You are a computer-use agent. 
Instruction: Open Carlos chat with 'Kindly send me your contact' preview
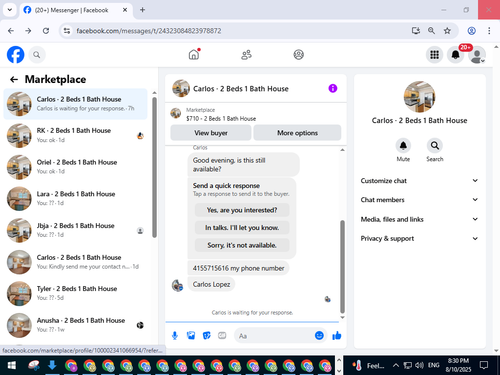[75, 262]
